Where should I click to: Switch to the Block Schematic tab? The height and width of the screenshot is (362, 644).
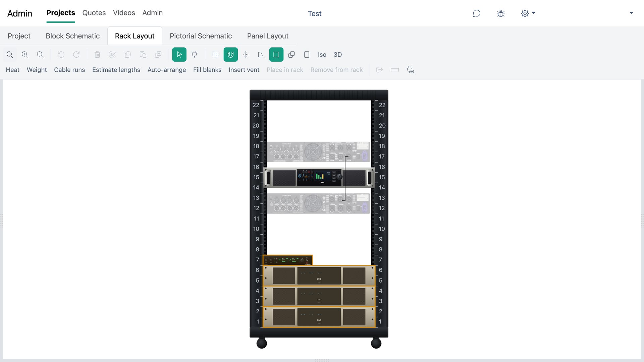pyautogui.click(x=73, y=36)
